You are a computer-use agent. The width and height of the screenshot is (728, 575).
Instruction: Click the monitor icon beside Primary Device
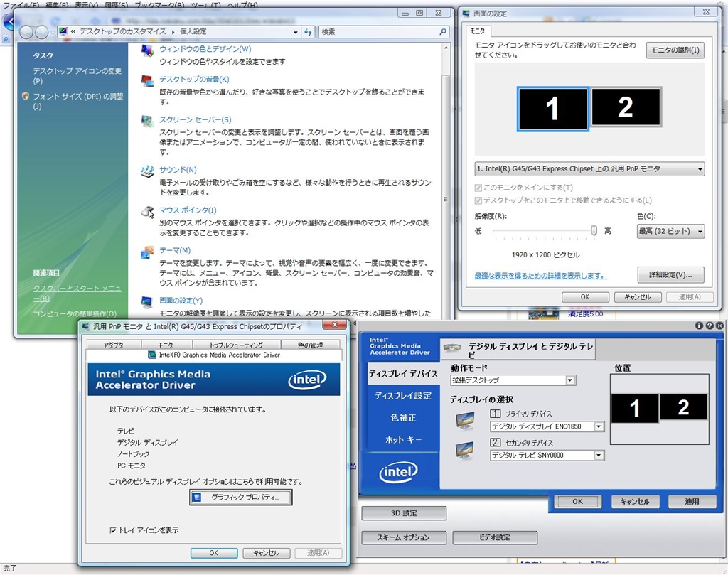point(465,421)
